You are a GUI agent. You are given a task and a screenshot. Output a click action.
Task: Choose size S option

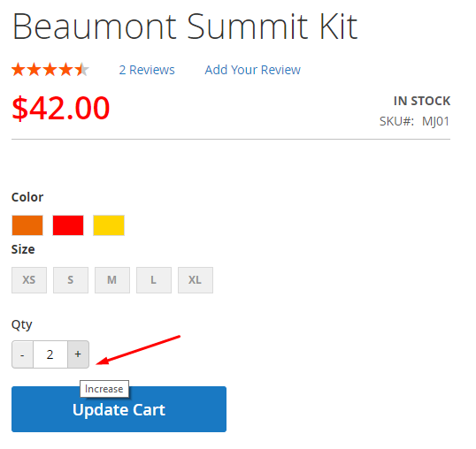[71, 280]
